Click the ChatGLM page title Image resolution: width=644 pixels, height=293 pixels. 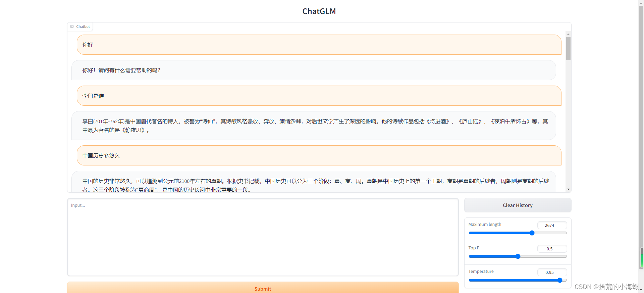coord(319,11)
